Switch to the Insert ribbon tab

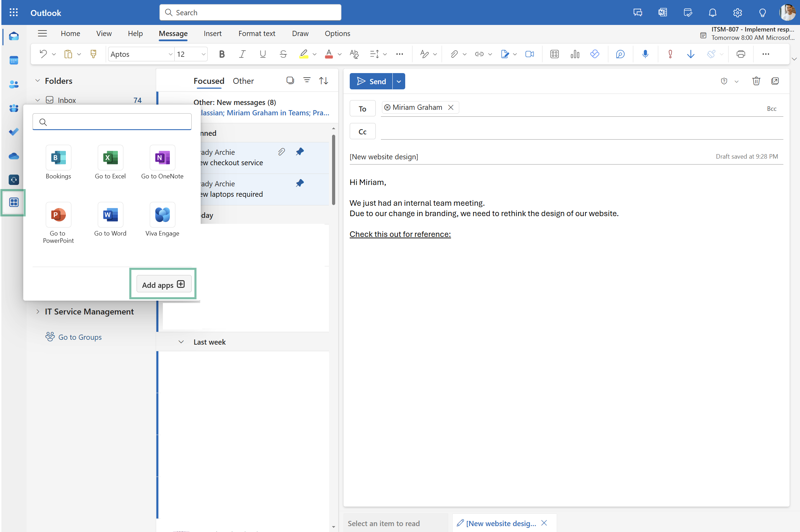pyautogui.click(x=212, y=34)
